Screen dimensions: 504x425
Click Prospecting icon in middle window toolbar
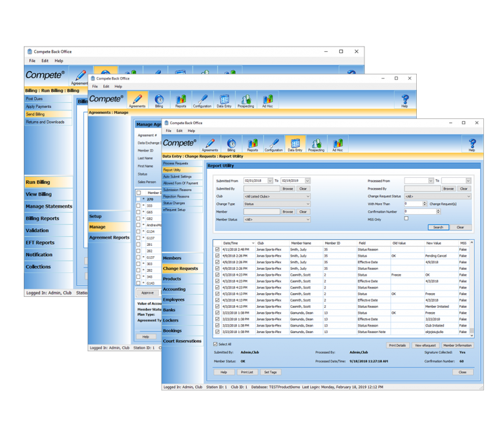pyautogui.click(x=246, y=100)
